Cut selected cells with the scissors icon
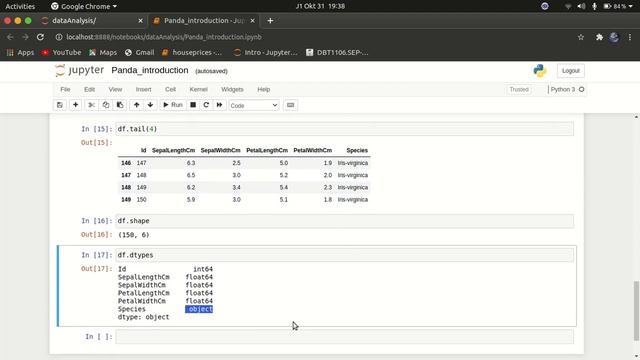The width and height of the screenshot is (640, 360). click(91, 105)
